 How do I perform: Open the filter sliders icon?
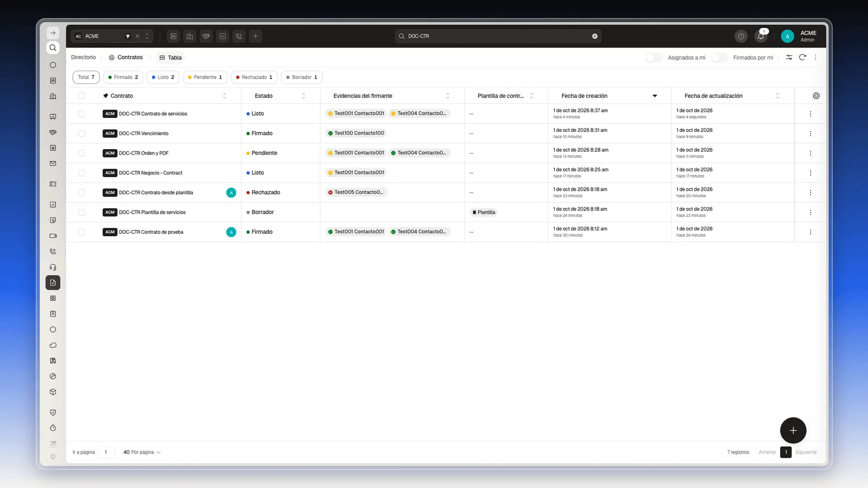point(789,57)
